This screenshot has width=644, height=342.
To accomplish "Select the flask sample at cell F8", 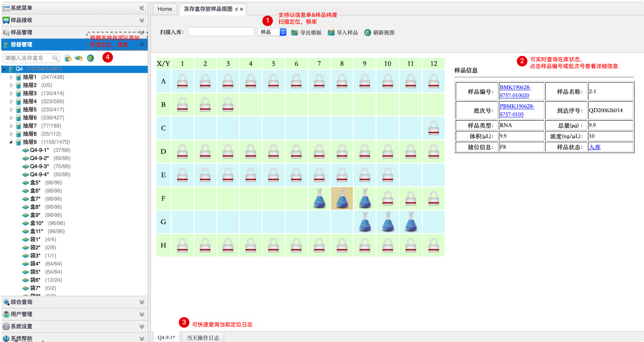I will tap(342, 198).
